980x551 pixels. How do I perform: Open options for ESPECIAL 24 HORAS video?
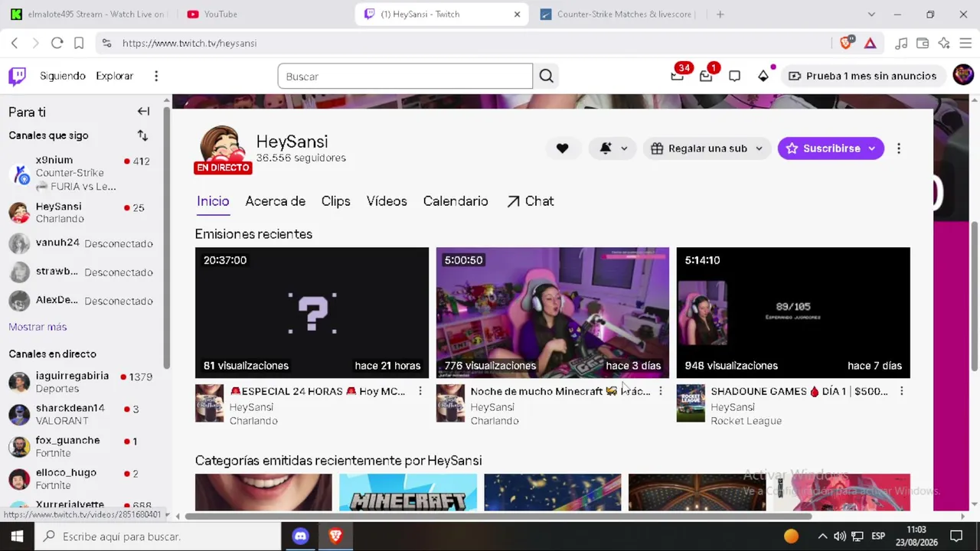420,391
